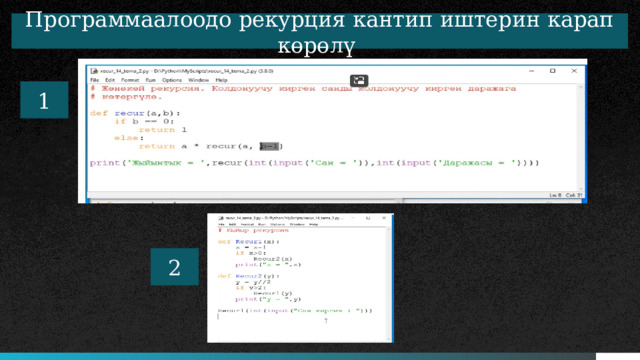
Task: Click vertical scrollbar of recur_14_tema_2.py editor
Action: pos(580,137)
